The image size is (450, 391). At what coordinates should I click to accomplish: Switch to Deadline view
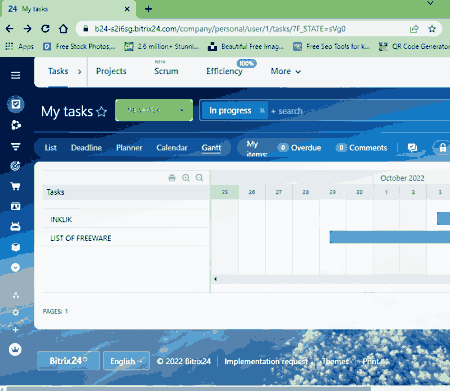[86, 148]
